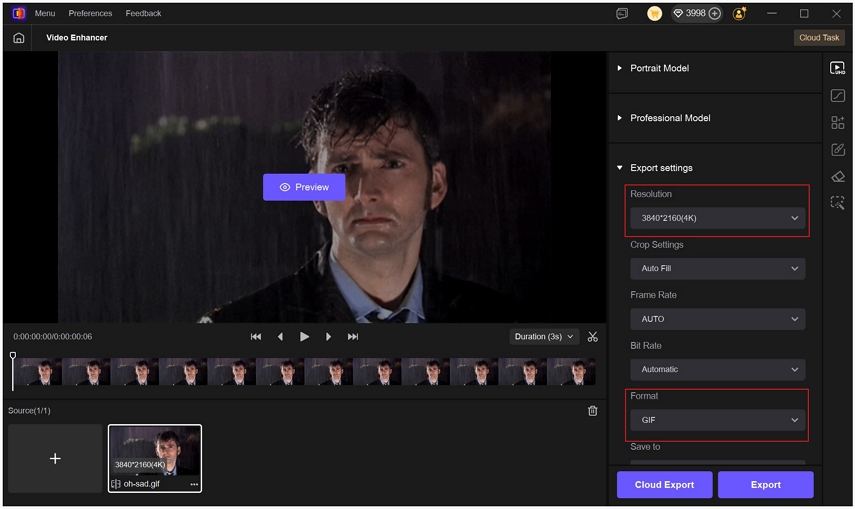Select the eraser sidebar icon
855x509 pixels.
(x=838, y=176)
